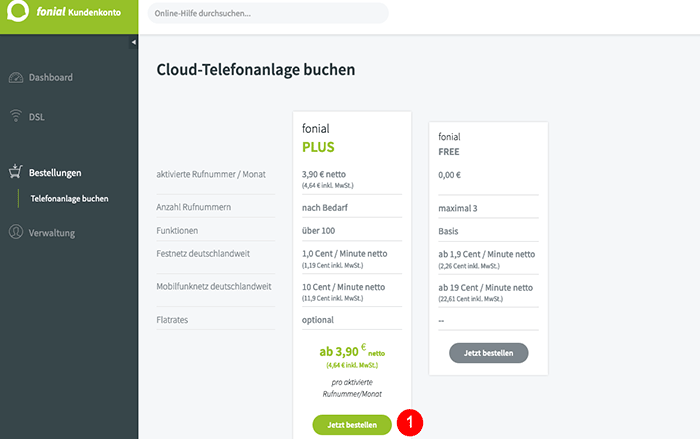Click the PLUS plan title
This screenshot has height=439, width=700.
coord(318,147)
